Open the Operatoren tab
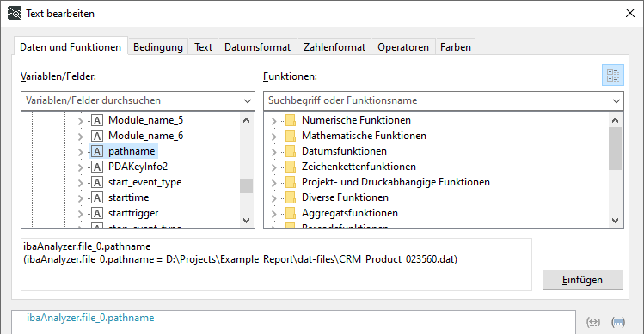 pos(403,47)
